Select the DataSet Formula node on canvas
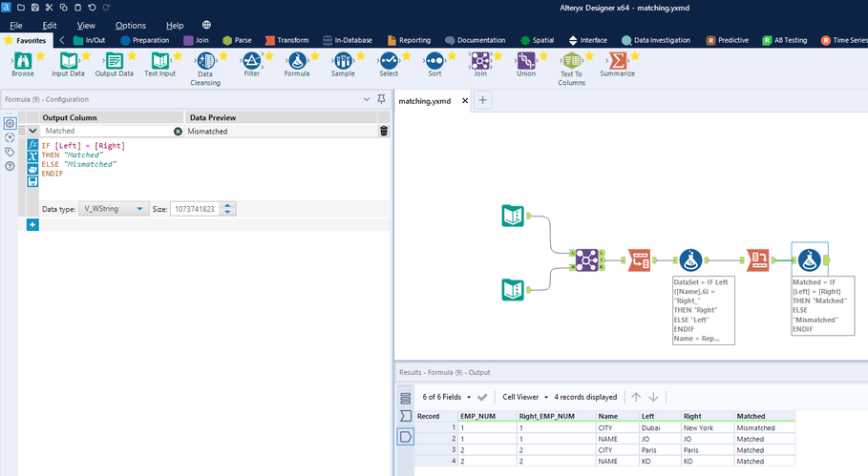Viewport: 868px width, 476px height. coord(690,259)
